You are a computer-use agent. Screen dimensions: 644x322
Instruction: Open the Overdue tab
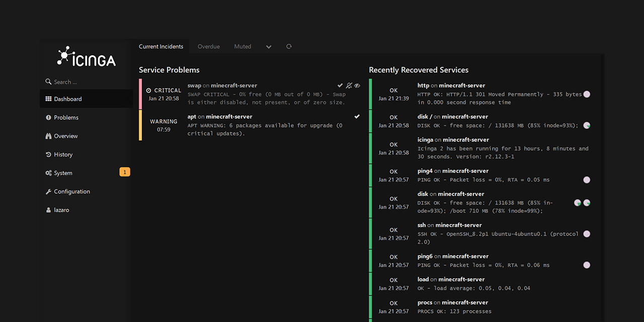click(209, 46)
